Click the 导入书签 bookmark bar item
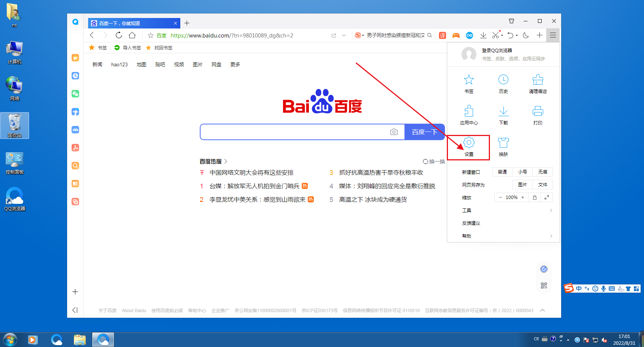 coord(127,48)
